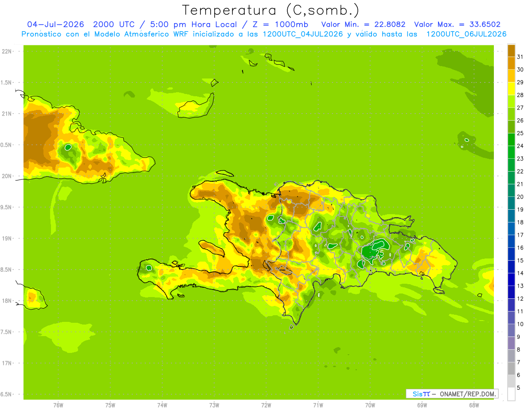Click the topmost dark-orange swatch above 31

511,50
